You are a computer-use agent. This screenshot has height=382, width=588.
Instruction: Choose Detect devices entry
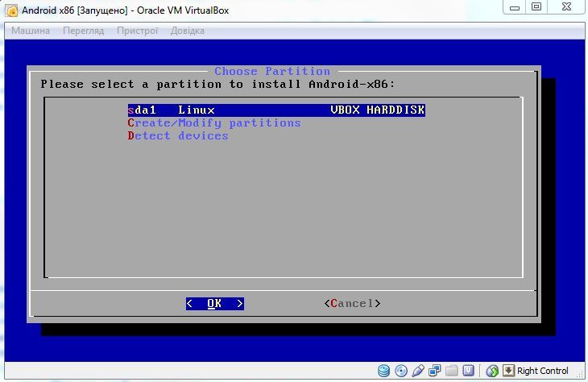tap(178, 135)
